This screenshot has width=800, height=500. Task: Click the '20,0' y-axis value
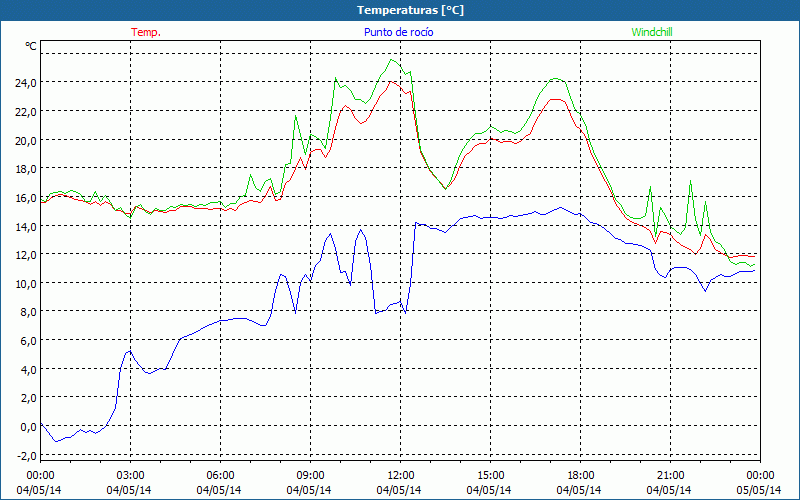click(x=26, y=140)
